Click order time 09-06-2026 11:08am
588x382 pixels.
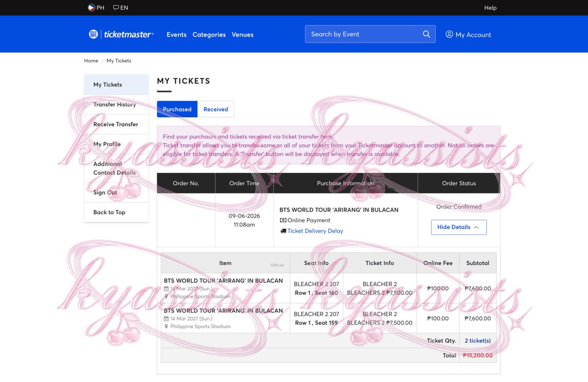coord(245,220)
